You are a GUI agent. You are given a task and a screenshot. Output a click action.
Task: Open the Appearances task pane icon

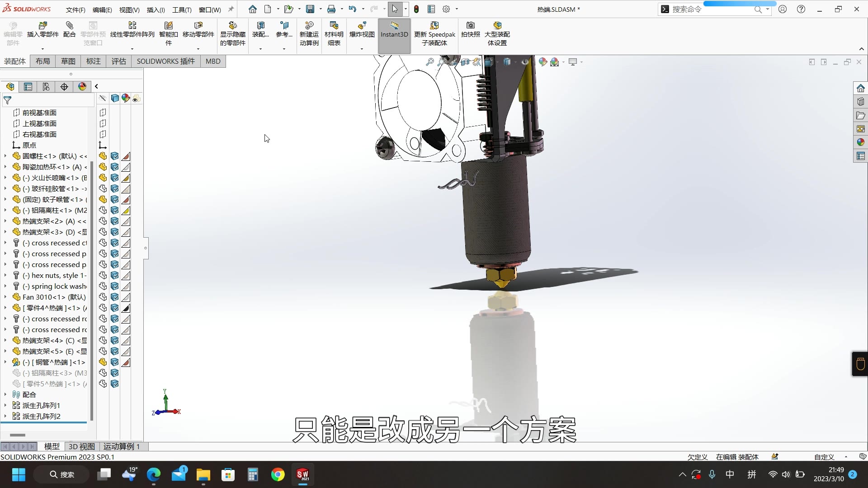point(861,142)
